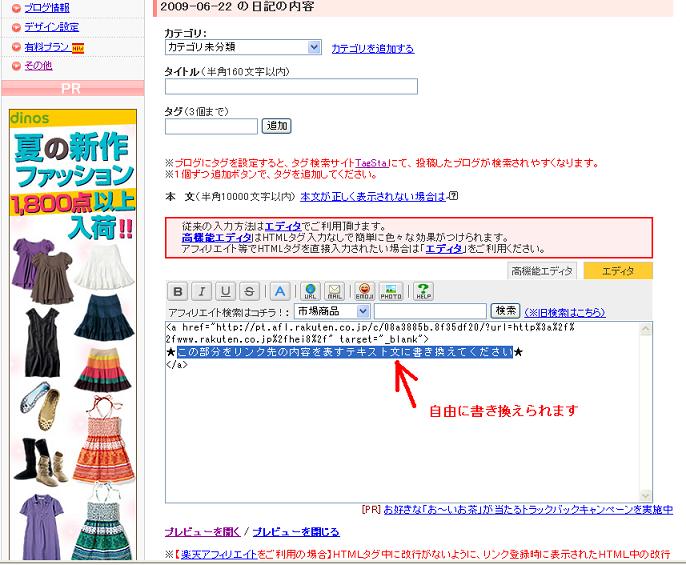This screenshot has height=565, width=686.
Task: Open 本文が正しく表示されない場合は link
Action: click(373, 197)
